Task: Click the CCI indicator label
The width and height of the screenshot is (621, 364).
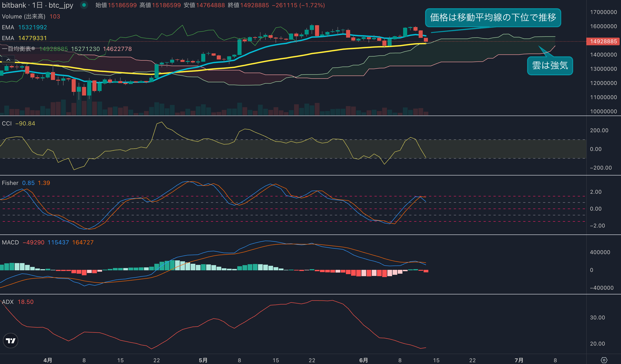Action: 7,123
